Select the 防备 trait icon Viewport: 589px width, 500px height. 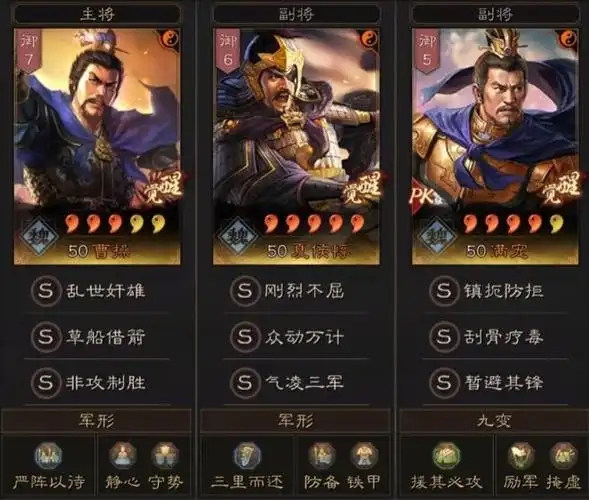pyautogui.click(x=322, y=455)
